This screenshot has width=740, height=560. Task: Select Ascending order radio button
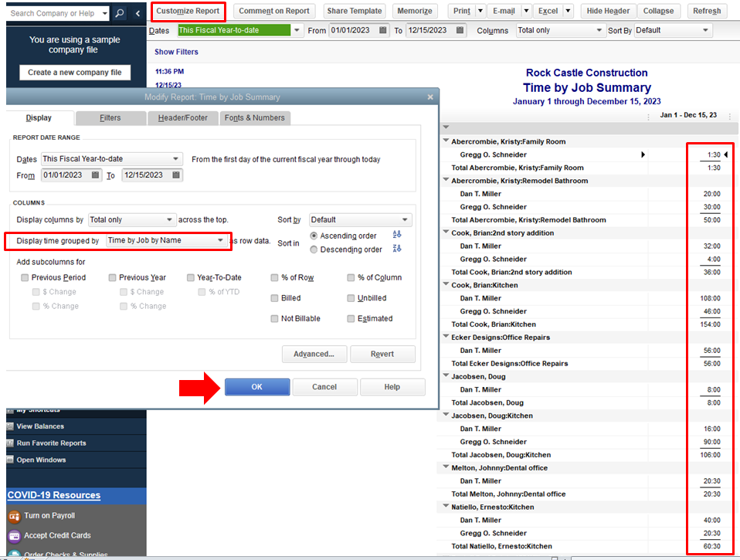click(314, 236)
